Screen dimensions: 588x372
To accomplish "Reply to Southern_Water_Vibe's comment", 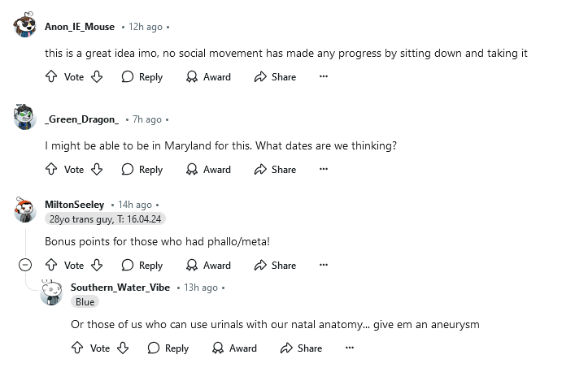I will click(168, 348).
